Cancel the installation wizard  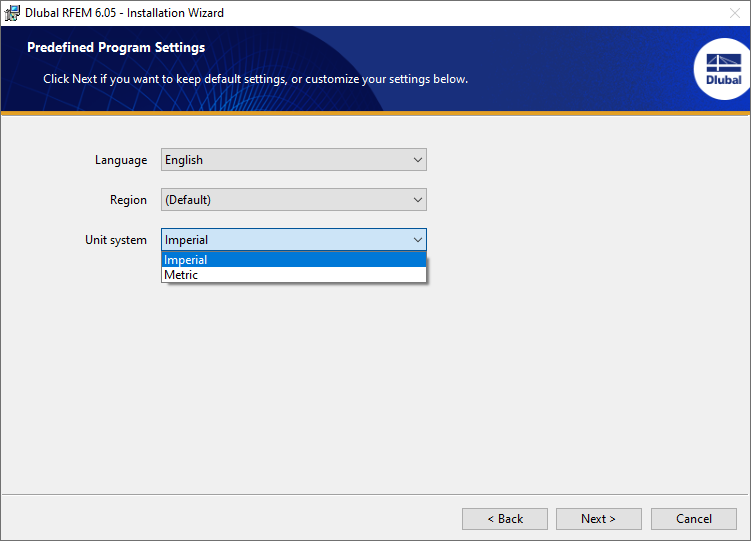[694, 519]
